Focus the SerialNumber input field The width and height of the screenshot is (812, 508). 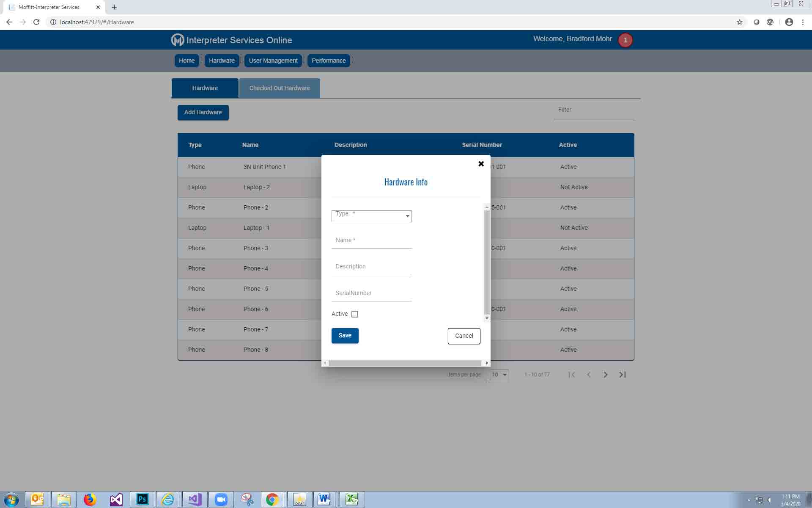tap(371, 293)
